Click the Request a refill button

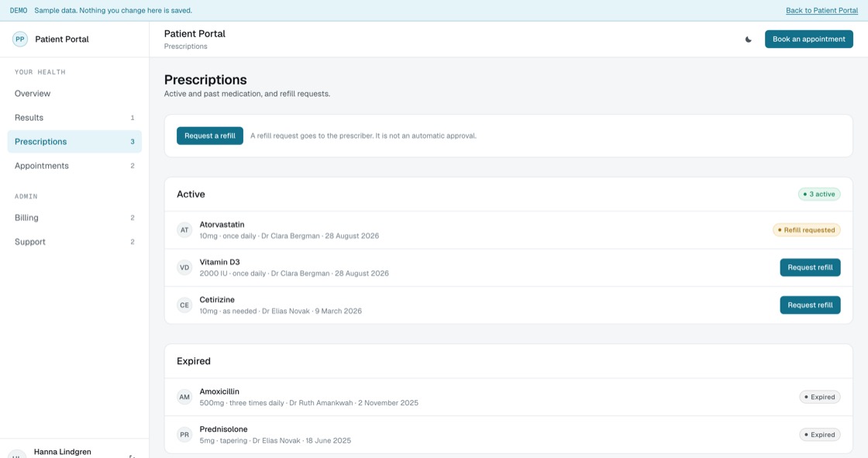click(210, 136)
